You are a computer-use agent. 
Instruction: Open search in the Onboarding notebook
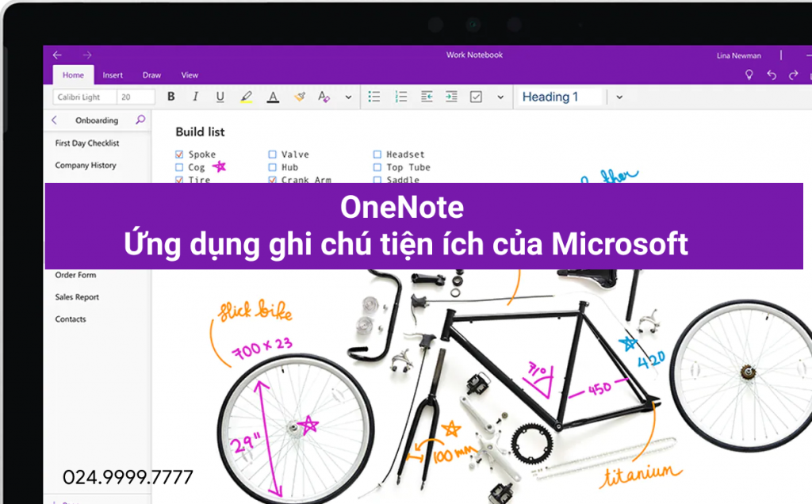[x=140, y=120]
